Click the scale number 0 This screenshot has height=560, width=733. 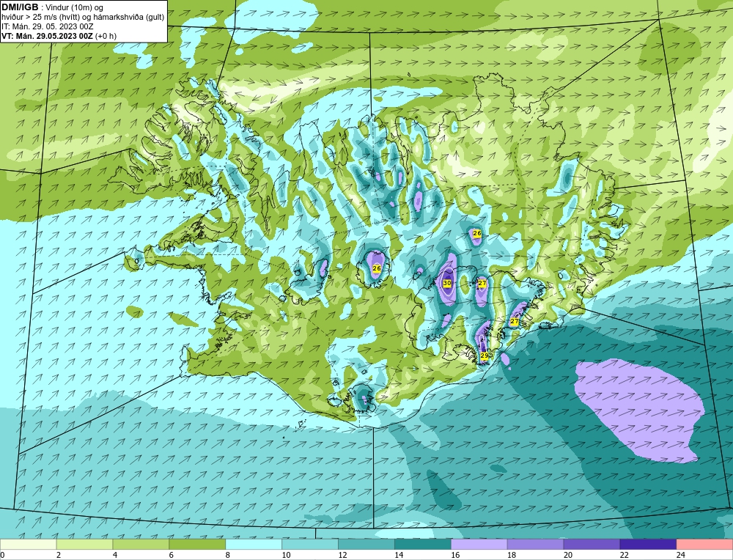coord(2,555)
